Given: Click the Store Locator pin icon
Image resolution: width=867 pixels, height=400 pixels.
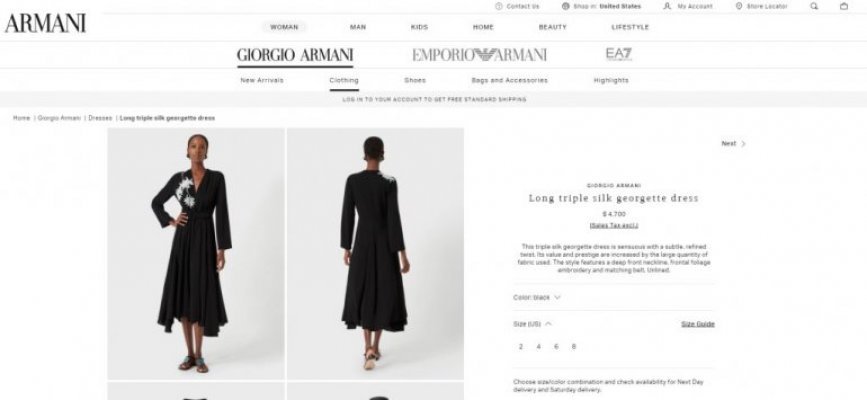Looking at the screenshot, I should click(x=739, y=6).
